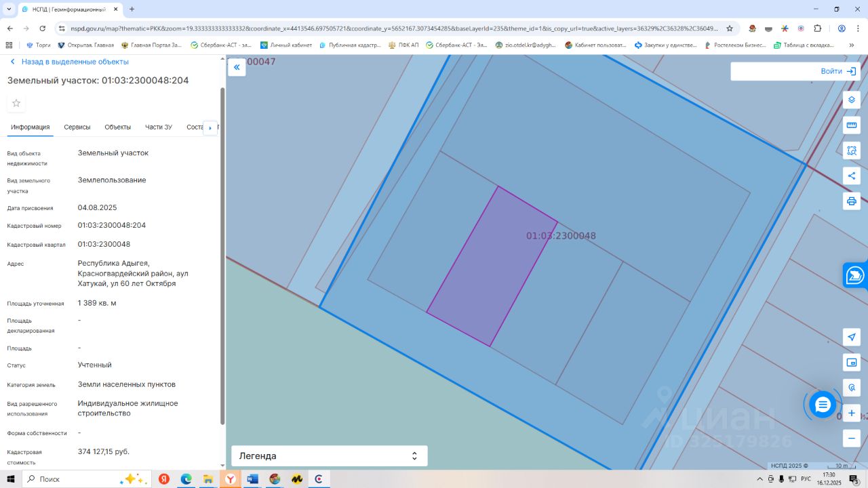Click the Войти login button
Image resolution: width=868 pixels, height=488 pixels.
[838, 71]
